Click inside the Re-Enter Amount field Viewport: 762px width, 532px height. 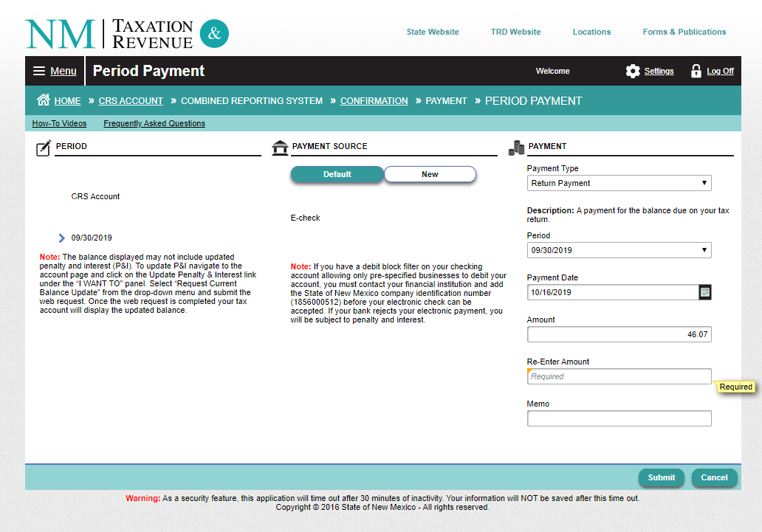[x=619, y=376]
